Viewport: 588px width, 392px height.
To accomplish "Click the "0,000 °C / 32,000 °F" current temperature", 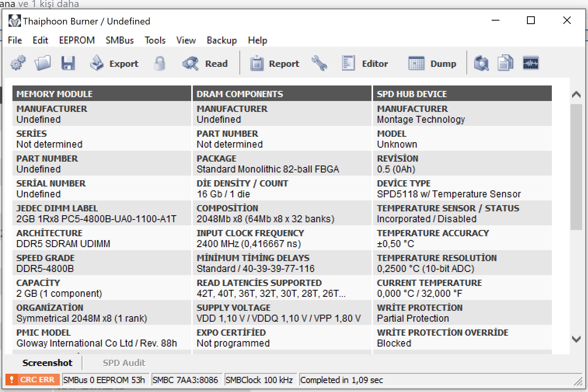I will click(420, 293).
